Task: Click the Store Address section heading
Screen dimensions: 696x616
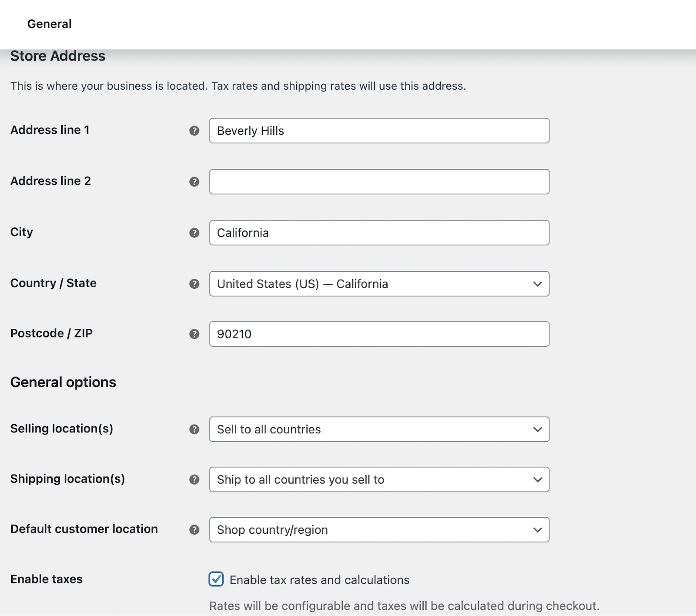Action: tap(58, 56)
